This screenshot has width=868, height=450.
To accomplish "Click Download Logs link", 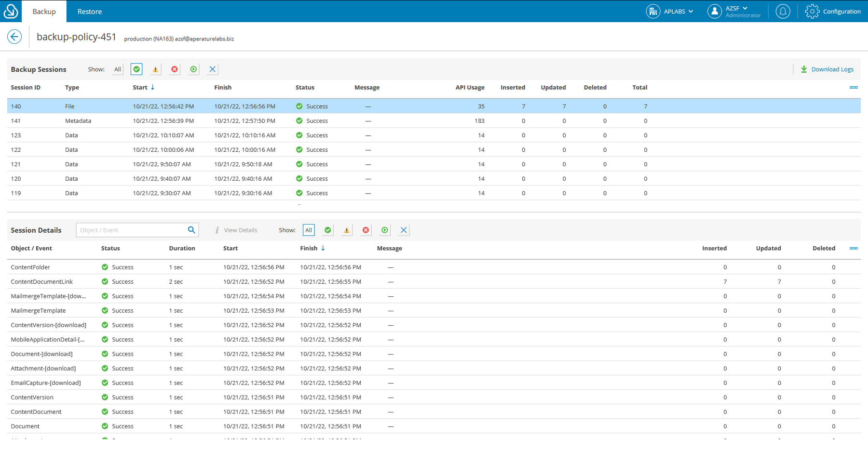I will (x=827, y=69).
